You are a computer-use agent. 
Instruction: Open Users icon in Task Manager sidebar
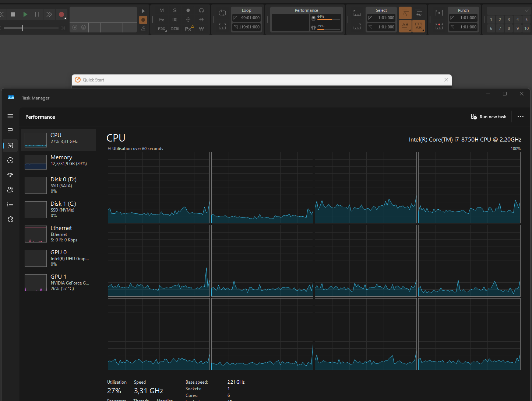click(x=10, y=190)
